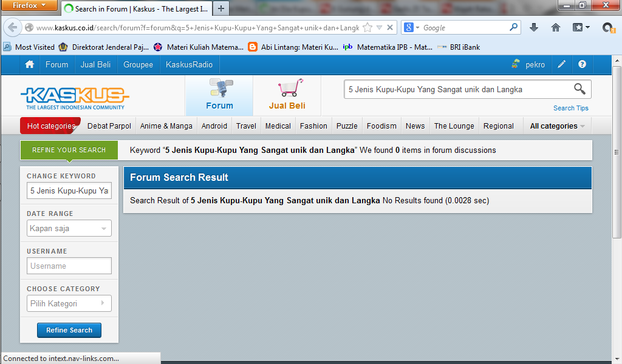Viewport: 622px width, 364px height.
Task: Select the Forum tab with microphone icon
Action: [219, 95]
